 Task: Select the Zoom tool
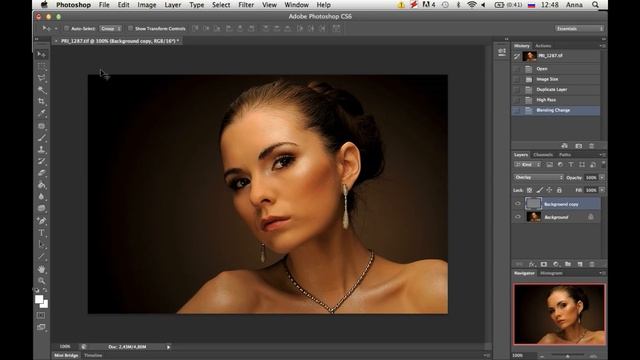[41, 281]
